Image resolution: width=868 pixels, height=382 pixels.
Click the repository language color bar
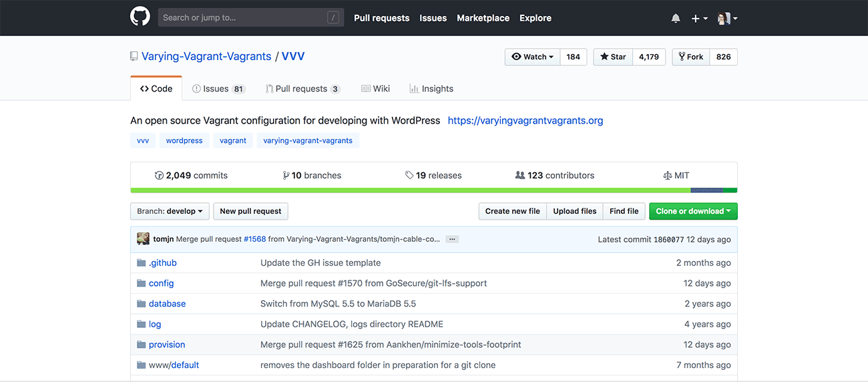click(x=434, y=190)
